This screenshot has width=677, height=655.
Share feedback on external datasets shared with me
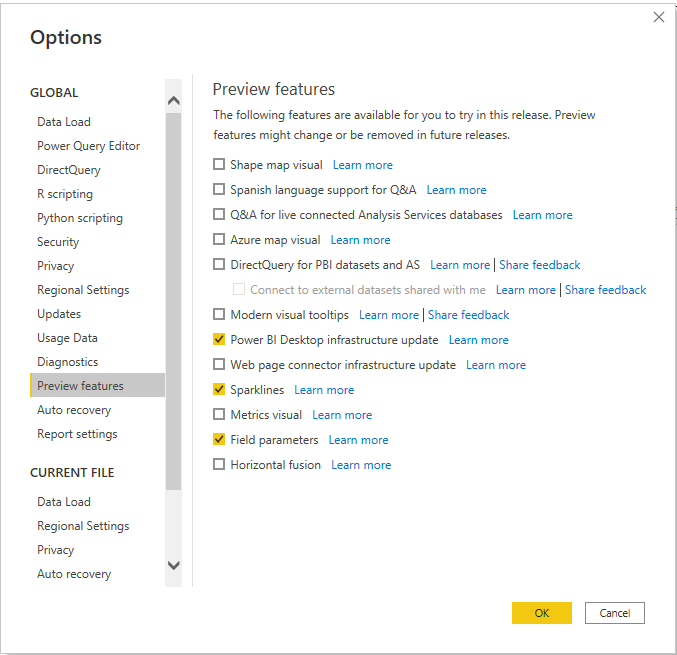pos(605,290)
